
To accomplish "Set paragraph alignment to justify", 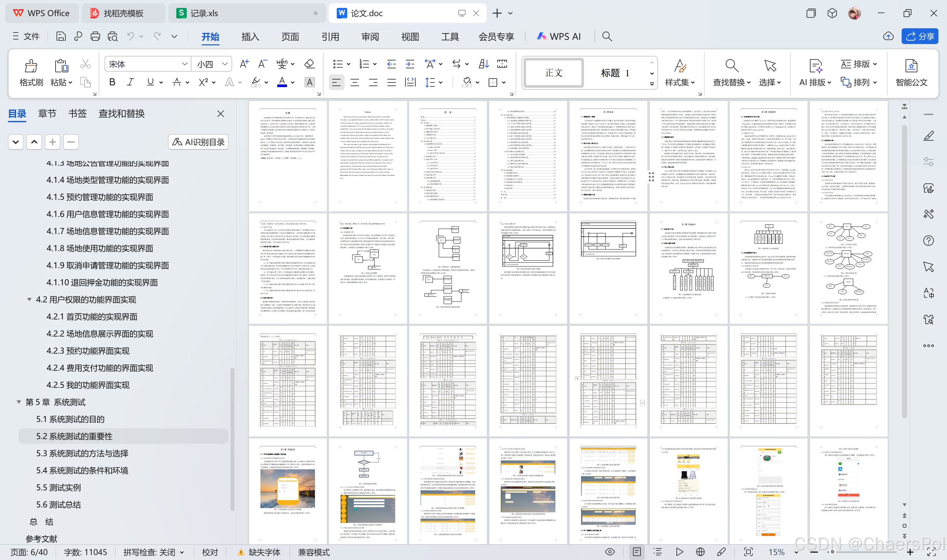I will (391, 82).
